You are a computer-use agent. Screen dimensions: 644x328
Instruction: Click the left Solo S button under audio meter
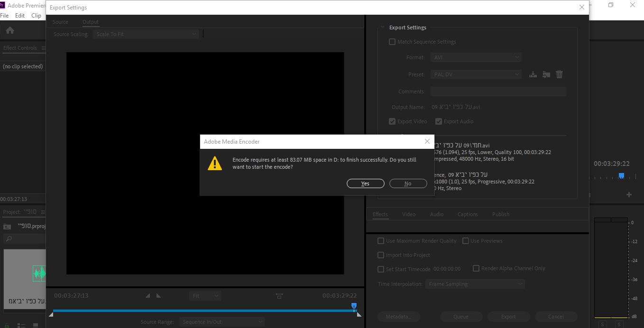[602, 324]
